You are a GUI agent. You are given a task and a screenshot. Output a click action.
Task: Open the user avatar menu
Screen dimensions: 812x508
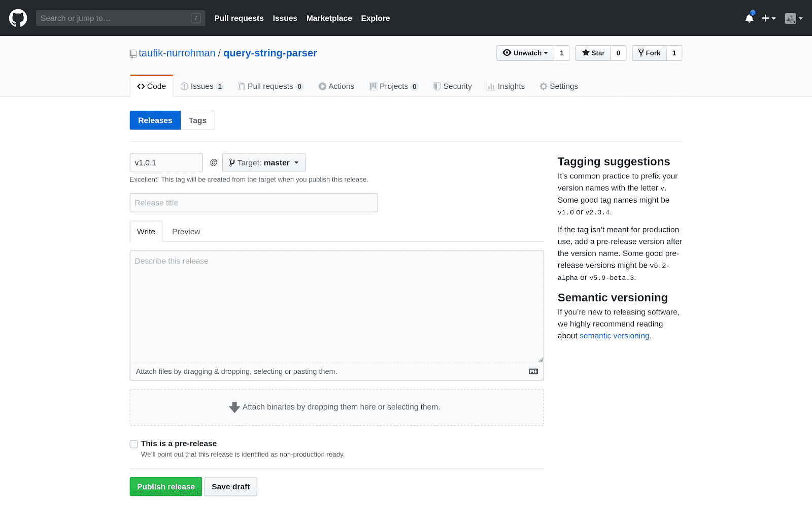point(793,18)
